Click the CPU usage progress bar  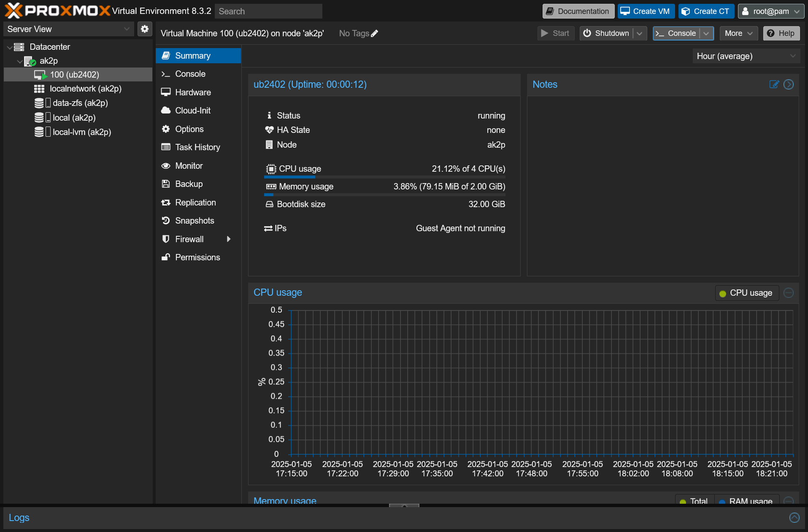[x=384, y=177]
